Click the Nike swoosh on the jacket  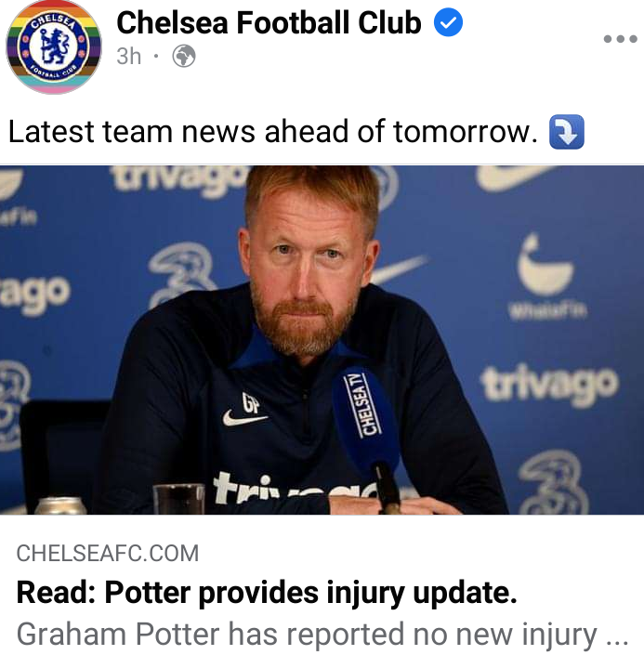tap(244, 418)
